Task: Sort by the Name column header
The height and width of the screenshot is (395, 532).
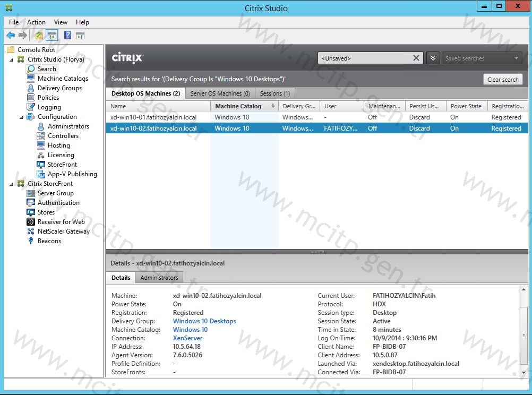Action: (x=158, y=106)
